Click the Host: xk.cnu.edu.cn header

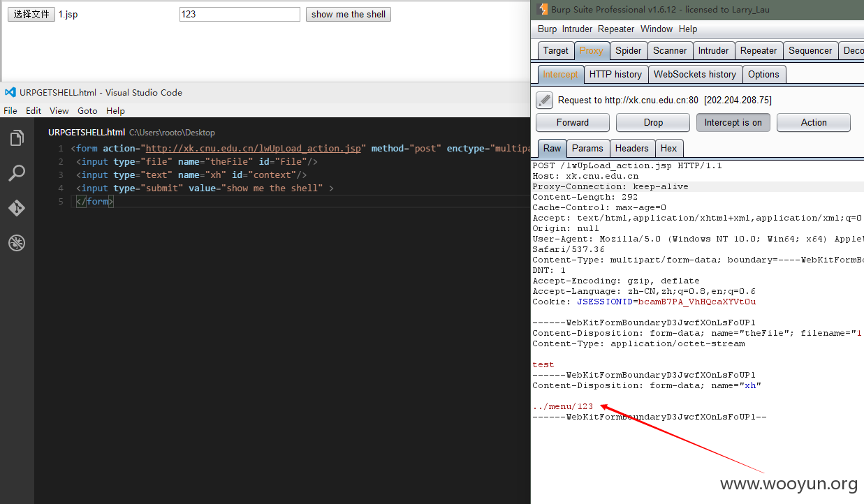(585, 176)
